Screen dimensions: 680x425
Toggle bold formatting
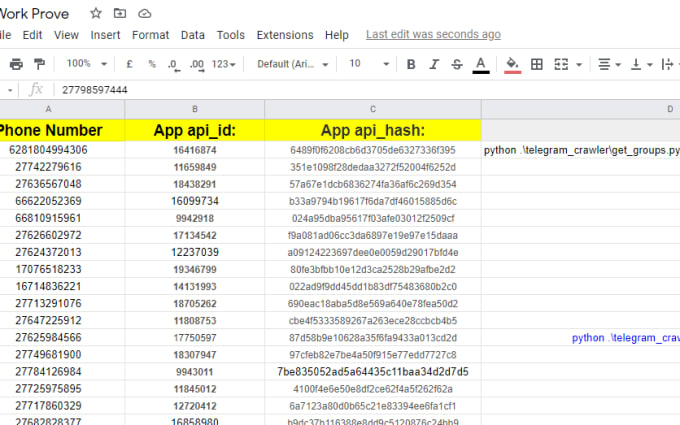[411, 64]
